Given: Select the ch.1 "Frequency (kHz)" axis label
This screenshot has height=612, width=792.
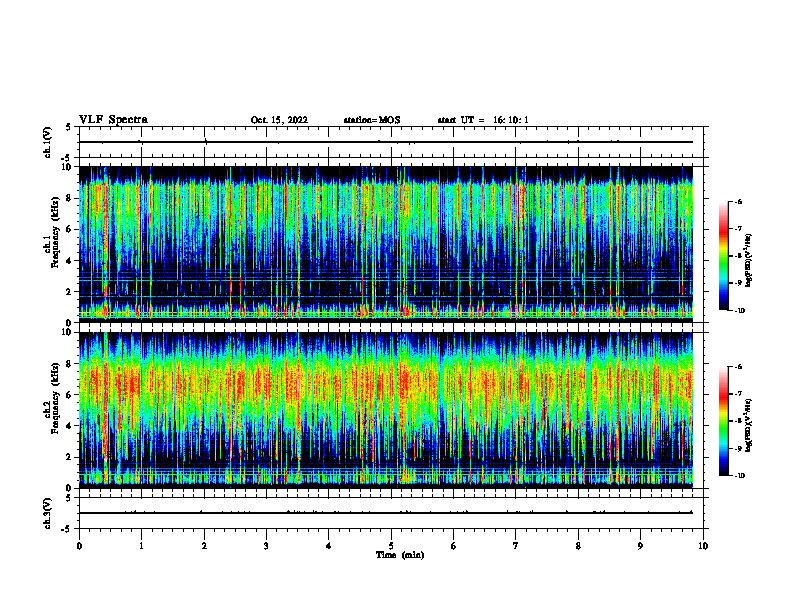Looking at the screenshot, I should click(x=56, y=233).
